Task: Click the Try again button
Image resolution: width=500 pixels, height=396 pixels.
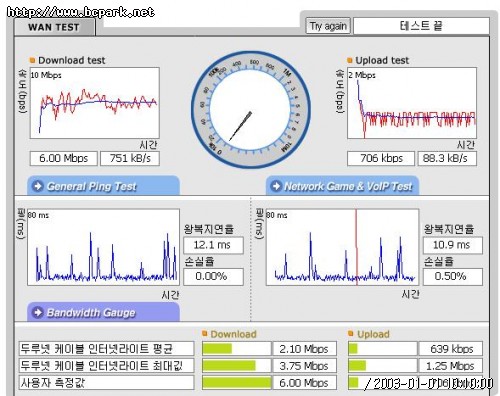Action: click(328, 26)
